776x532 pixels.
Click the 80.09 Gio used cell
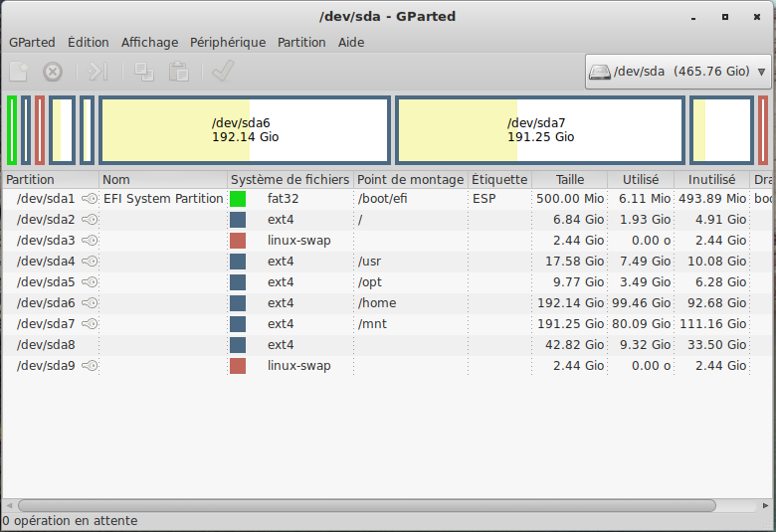[x=642, y=323]
